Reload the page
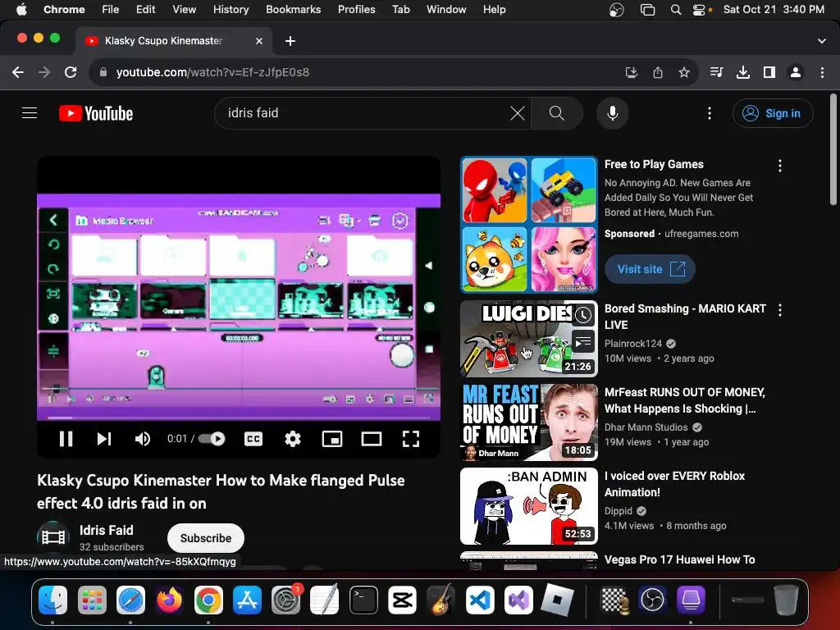 [x=71, y=72]
